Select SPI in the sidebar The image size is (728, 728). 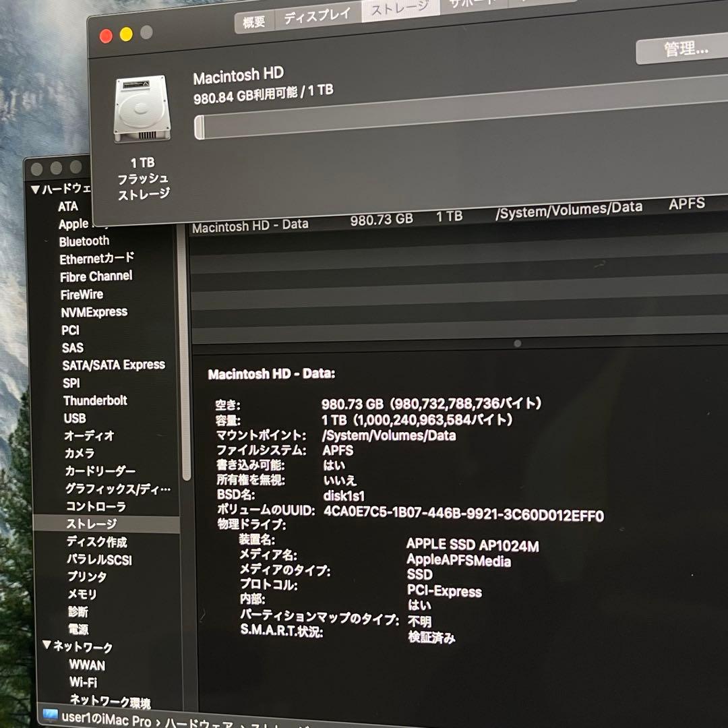pyautogui.click(x=71, y=383)
